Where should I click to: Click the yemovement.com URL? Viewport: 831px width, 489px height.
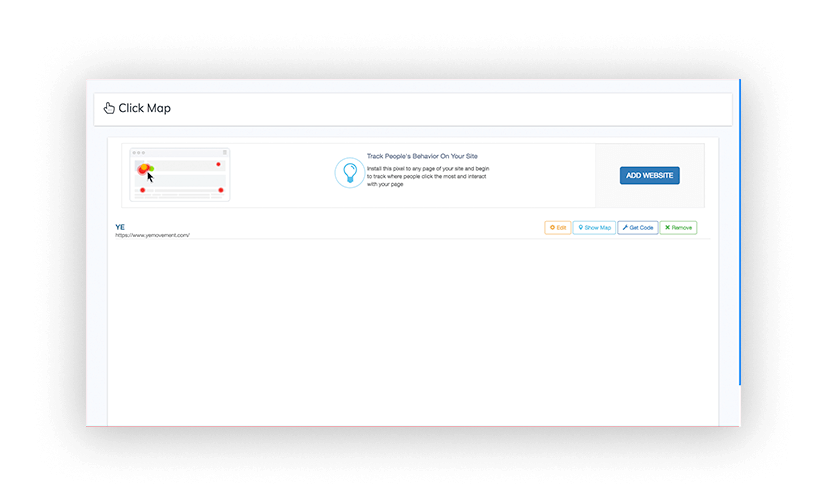152,235
